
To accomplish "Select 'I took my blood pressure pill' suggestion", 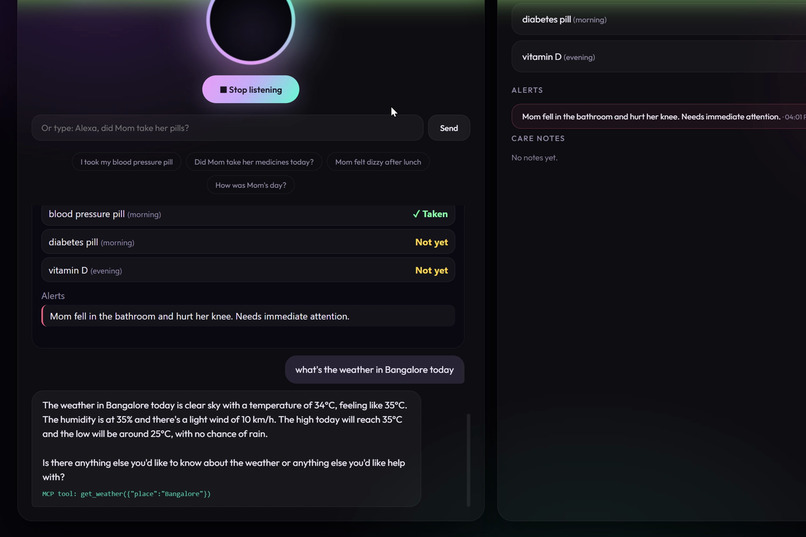I will pos(126,162).
